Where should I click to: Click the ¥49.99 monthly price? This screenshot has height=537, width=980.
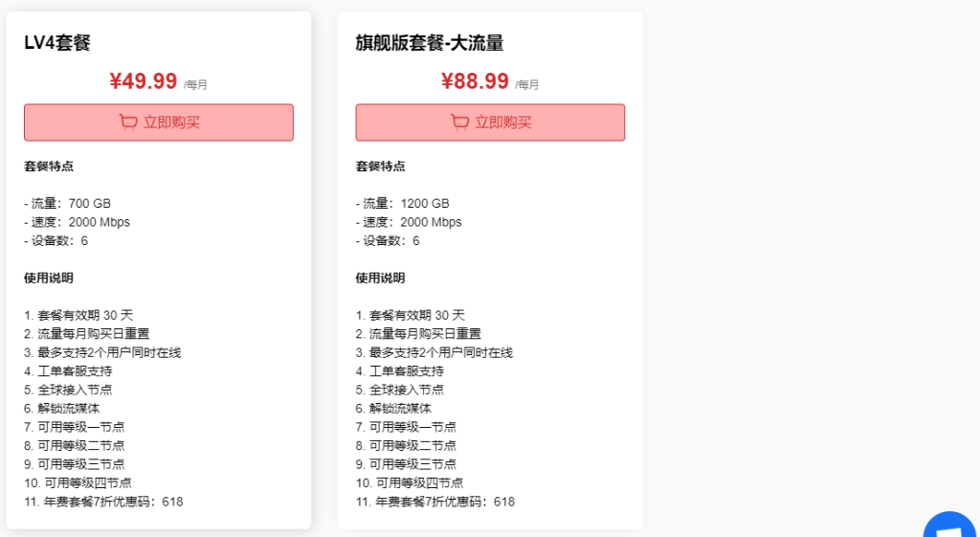(x=144, y=81)
